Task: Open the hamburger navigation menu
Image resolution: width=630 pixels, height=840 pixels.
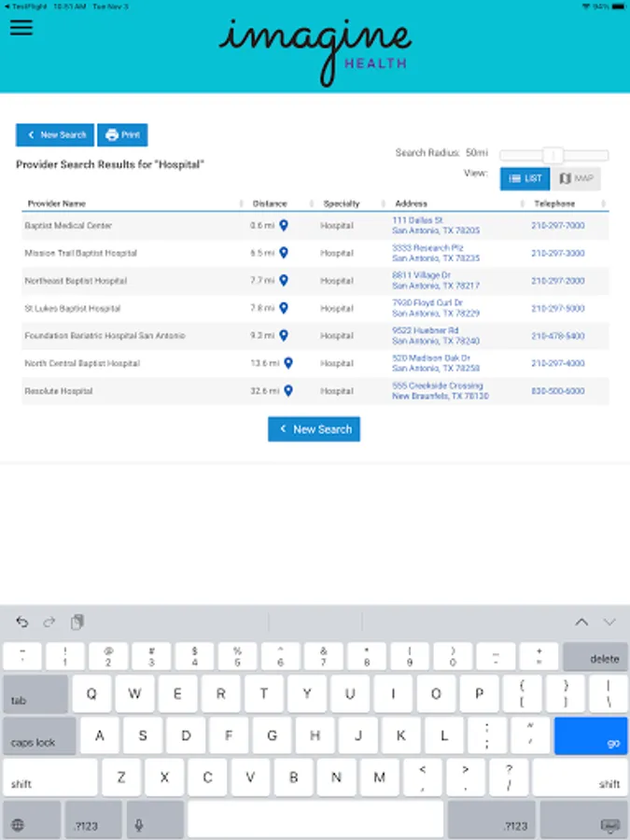Action: coord(21,27)
